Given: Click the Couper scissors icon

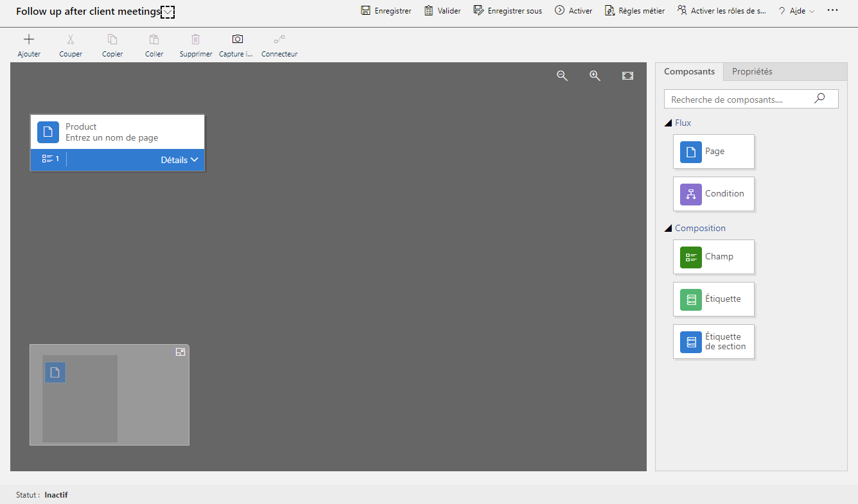Looking at the screenshot, I should tap(71, 39).
